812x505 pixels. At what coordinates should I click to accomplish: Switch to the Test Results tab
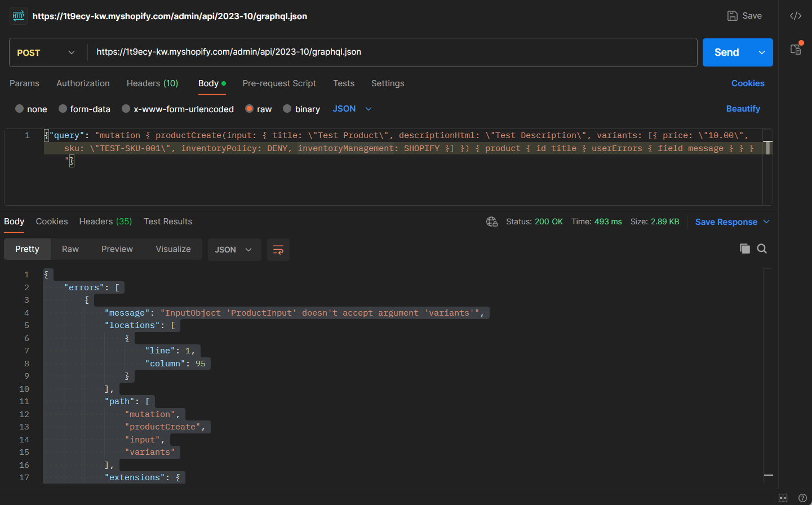(x=168, y=222)
